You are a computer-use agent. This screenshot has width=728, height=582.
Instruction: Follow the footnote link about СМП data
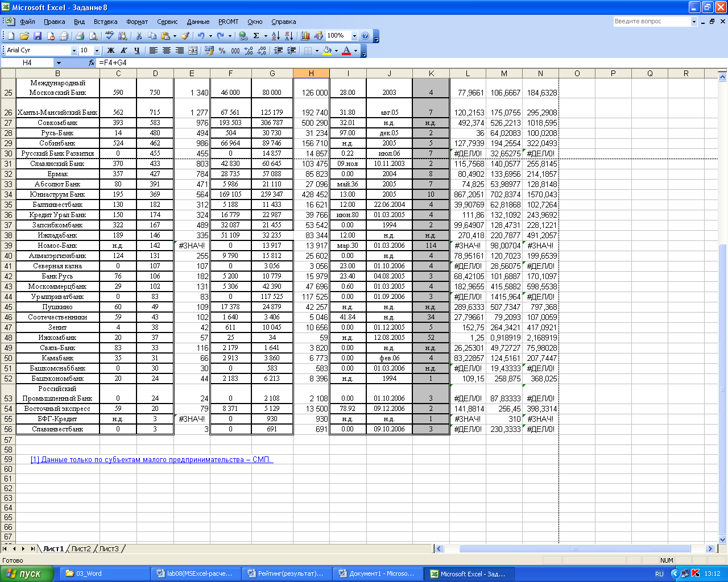point(152,459)
